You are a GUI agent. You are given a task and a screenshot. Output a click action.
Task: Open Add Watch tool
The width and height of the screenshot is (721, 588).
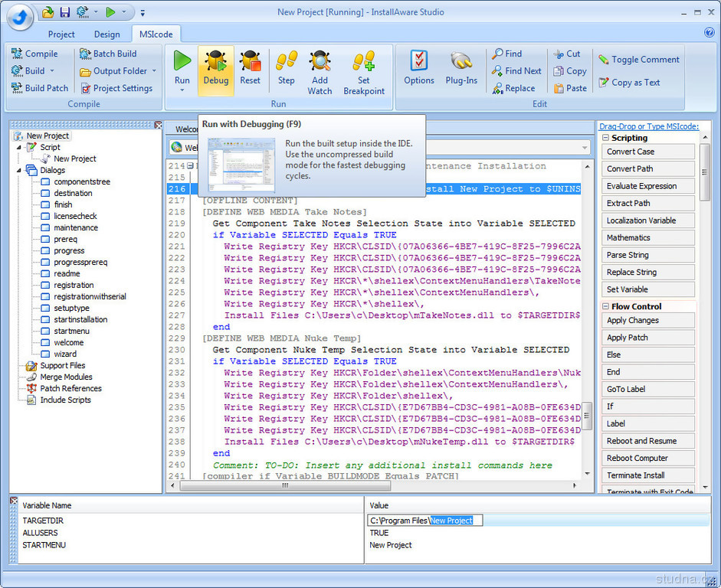coord(320,62)
